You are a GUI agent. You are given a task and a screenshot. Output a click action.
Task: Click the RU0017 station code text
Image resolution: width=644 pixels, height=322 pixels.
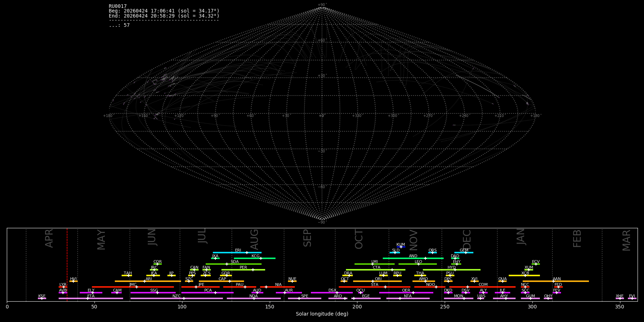pos(118,6)
